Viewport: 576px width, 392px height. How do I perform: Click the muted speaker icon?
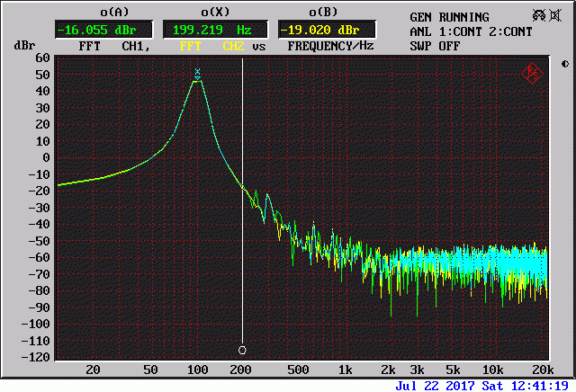tap(555, 15)
